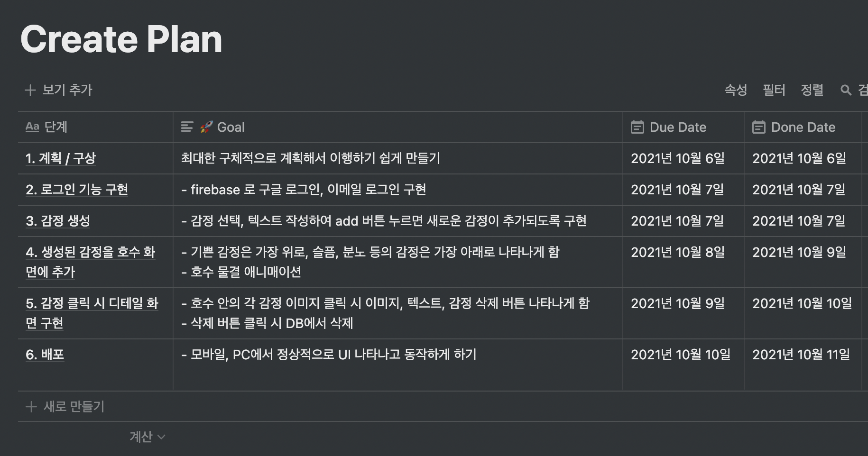Click the 보기 추가 add view button

tap(59, 90)
